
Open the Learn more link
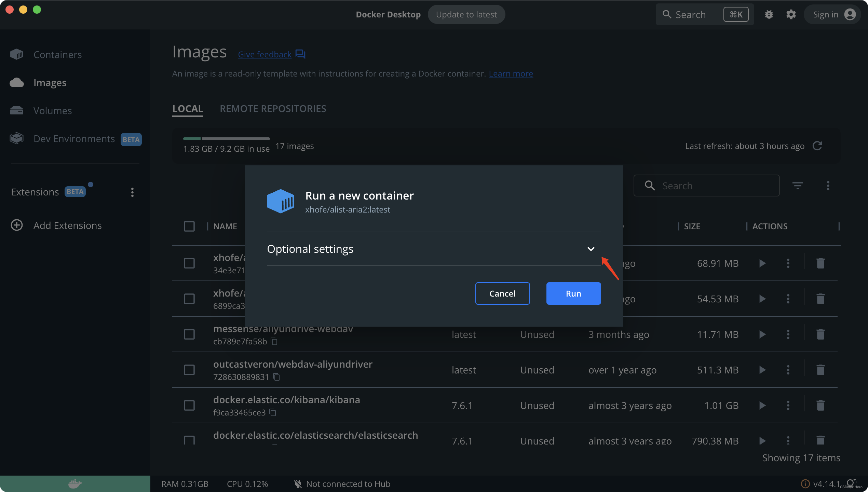click(x=511, y=73)
